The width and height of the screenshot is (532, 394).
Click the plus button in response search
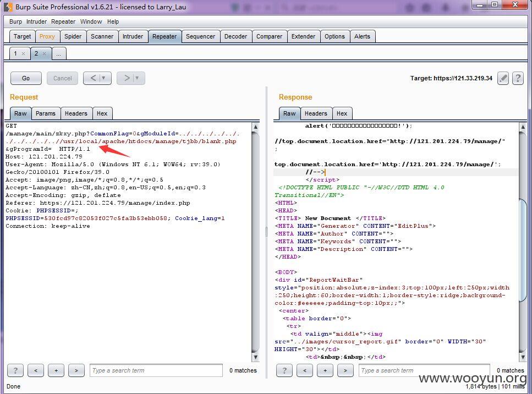325,370
